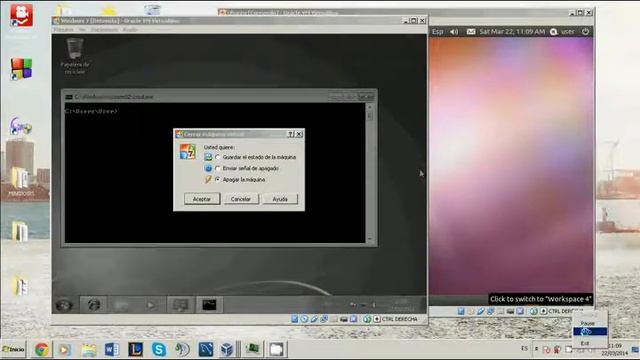
Task: Click the cmd window scrollbar up arrow
Action: [370, 107]
